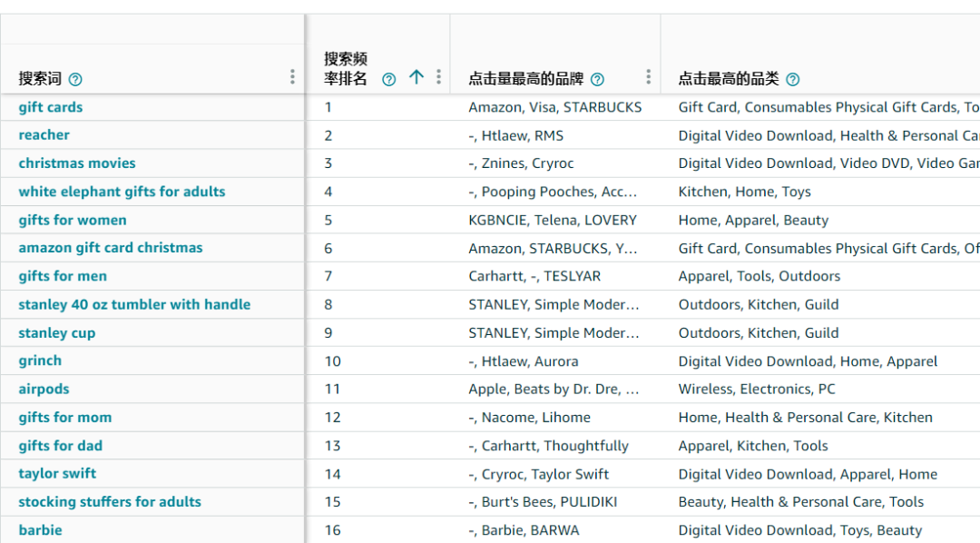Image resolution: width=980 pixels, height=543 pixels.
Task: Click the 'Apple, Beats by Dr. Dre' brand cell
Action: [x=554, y=389]
